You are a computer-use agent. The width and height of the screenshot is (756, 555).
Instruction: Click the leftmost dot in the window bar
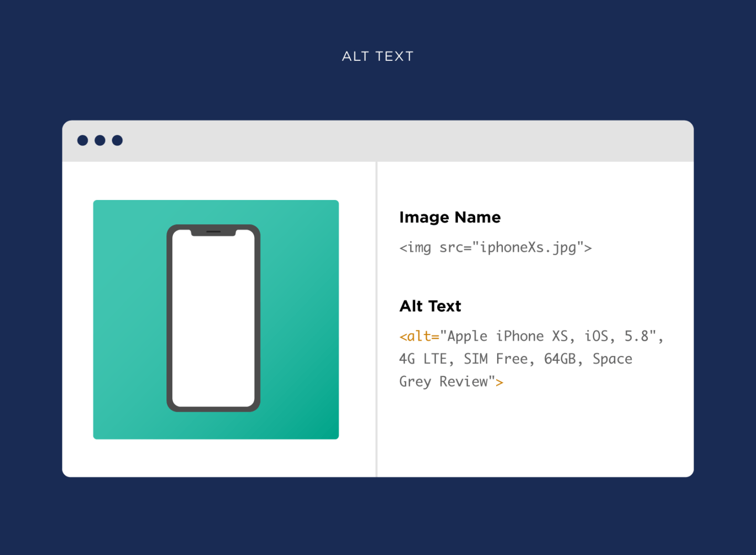(82, 140)
